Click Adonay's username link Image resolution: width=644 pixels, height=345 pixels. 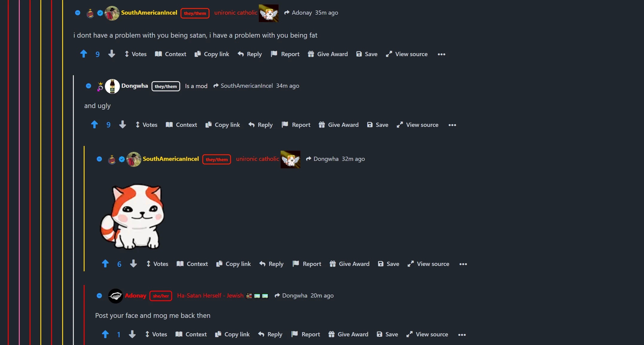point(136,296)
